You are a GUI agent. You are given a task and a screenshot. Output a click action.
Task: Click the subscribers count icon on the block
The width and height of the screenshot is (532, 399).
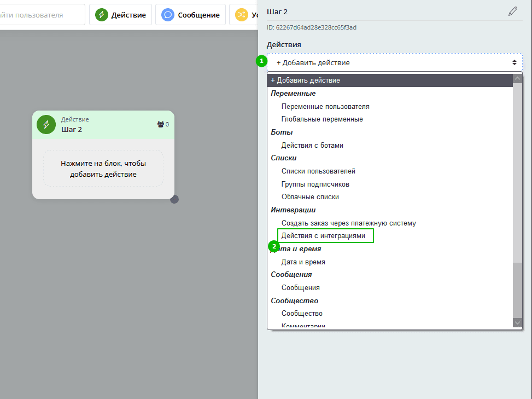pyautogui.click(x=161, y=124)
